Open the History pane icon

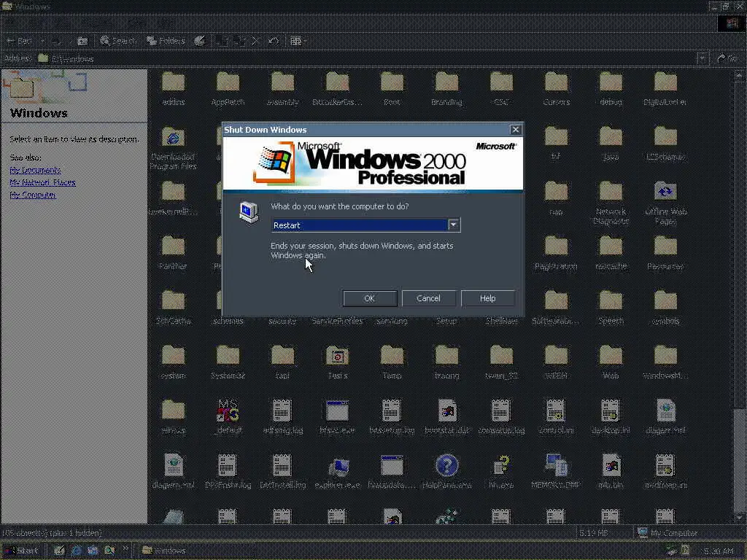200,41
